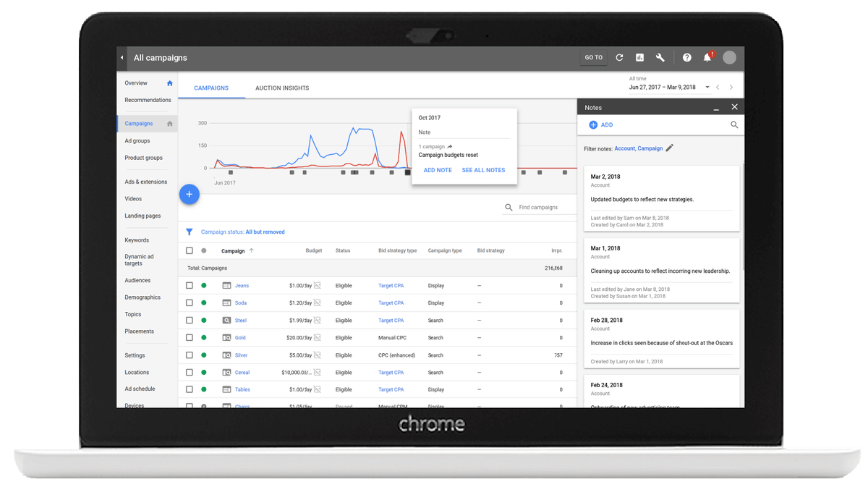This screenshot has height=487, width=868.
Task: Check the checkbox next to the Jeans campaign
Action: pyautogui.click(x=190, y=285)
